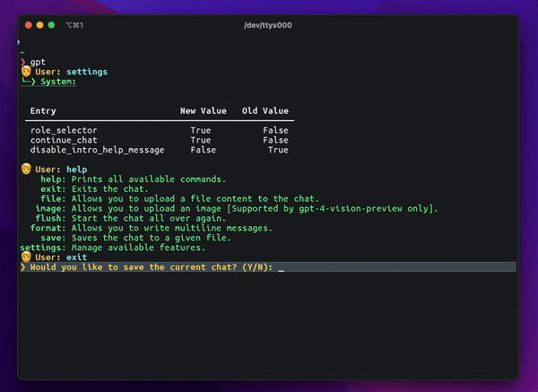
Task: Click the True value for continue_chat
Action: [201, 140]
